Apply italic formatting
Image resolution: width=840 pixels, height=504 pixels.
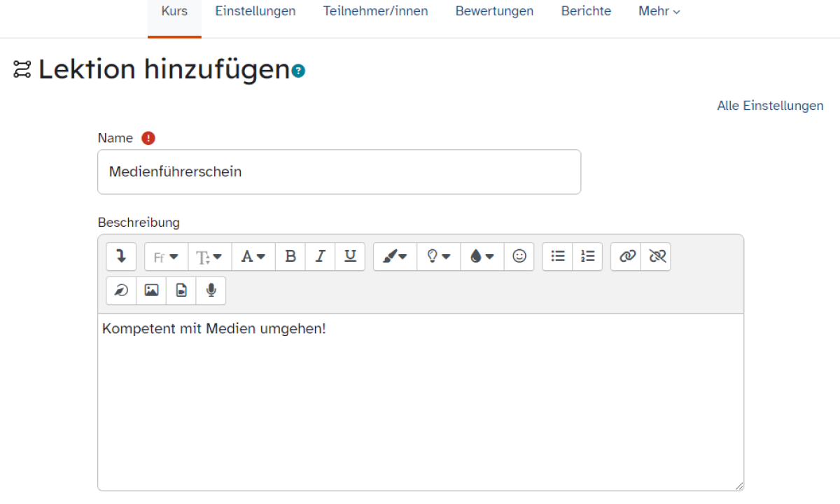tap(320, 257)
